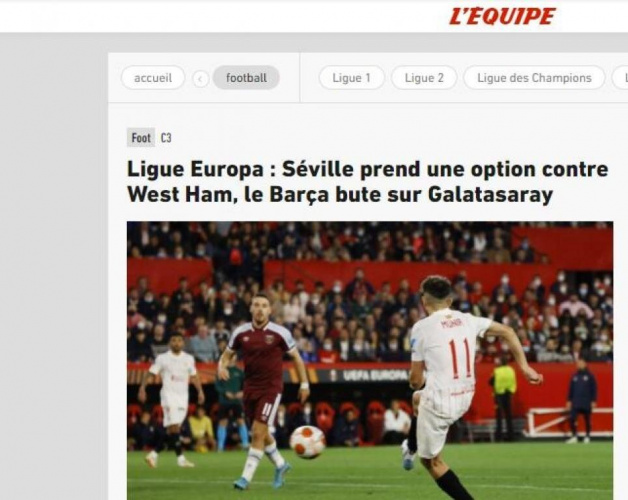Open the Ligue Europa article headline

point(367,182)
